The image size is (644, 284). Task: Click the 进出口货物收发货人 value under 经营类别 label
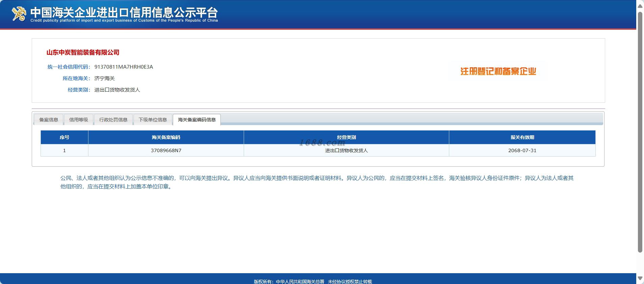117,90
